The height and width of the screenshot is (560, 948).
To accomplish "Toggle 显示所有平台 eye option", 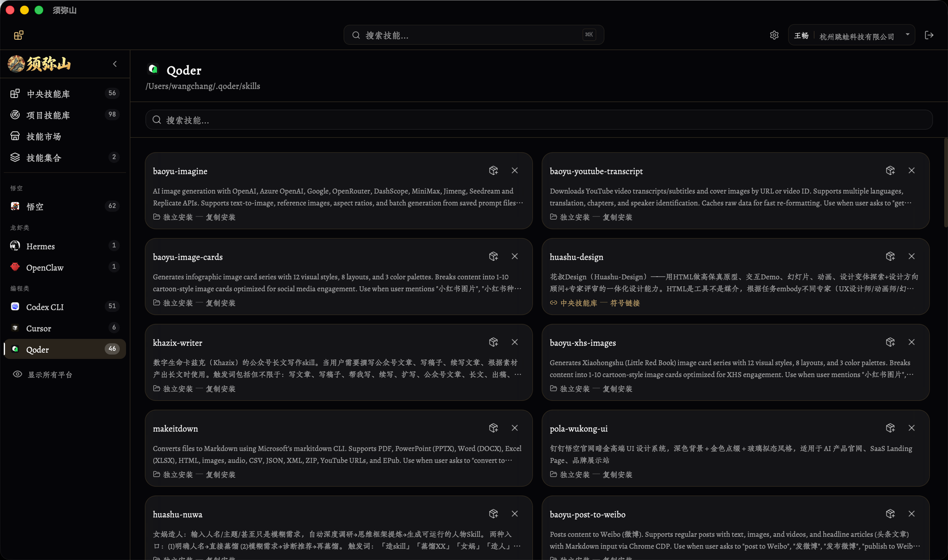I will [x=43, y=375].
